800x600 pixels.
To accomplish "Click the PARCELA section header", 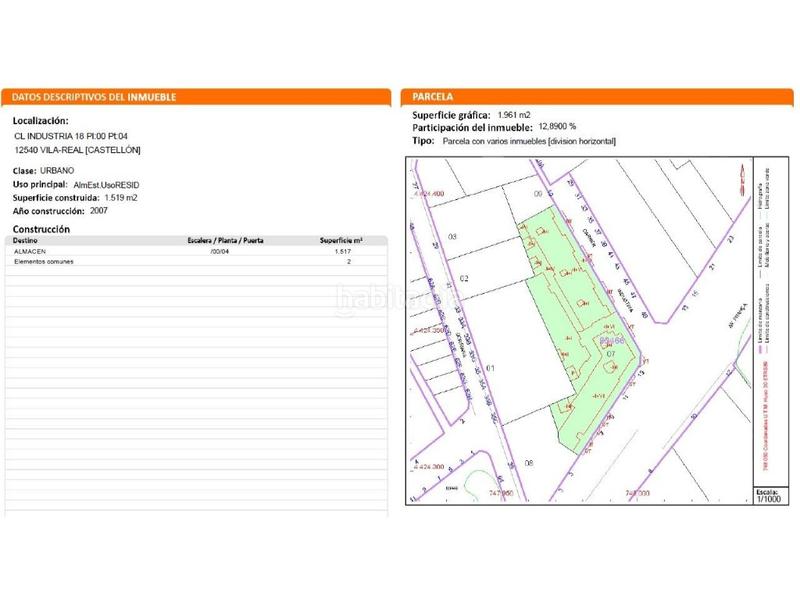I will (430, 97).
